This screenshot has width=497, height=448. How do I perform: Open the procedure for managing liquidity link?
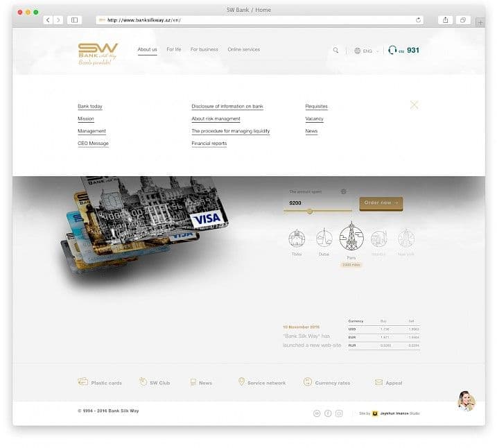pos(230,131)
